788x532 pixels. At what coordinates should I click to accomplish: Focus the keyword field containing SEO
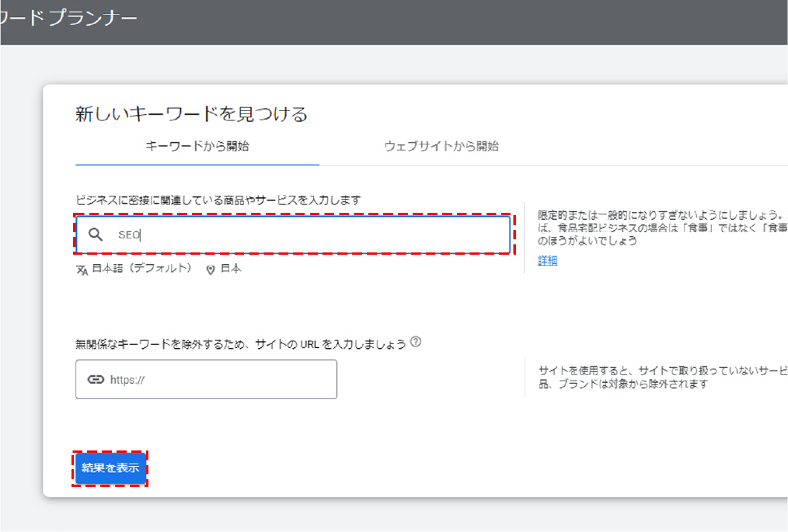pyautogui.click(x=293, y=235)
